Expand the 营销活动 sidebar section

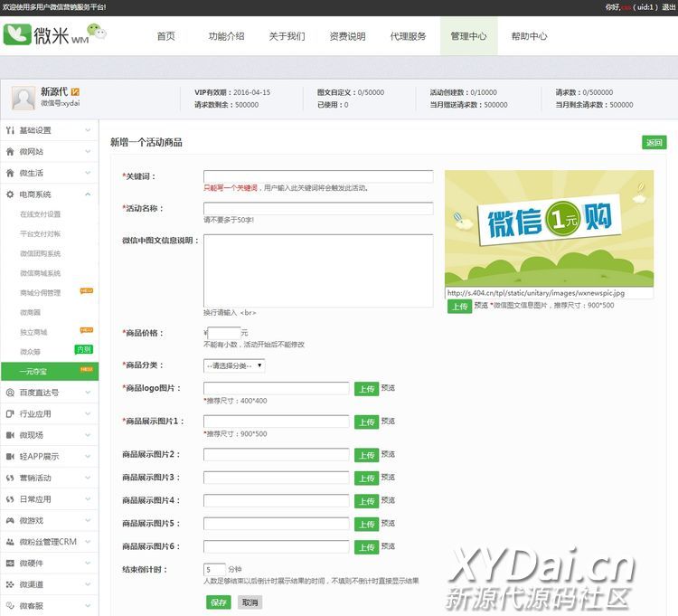[x=88, y=478]
